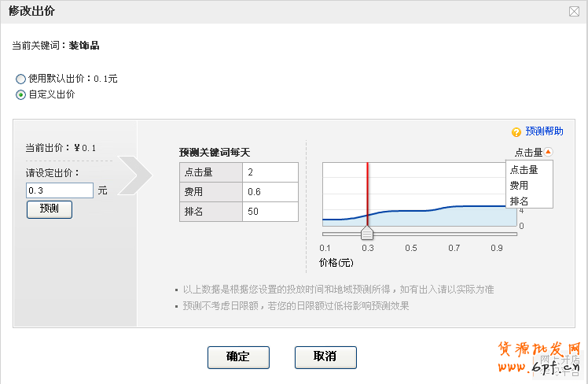Click the 排名 value cell showing 50
The image size is (588, 384).
click(x=270, y=212)
